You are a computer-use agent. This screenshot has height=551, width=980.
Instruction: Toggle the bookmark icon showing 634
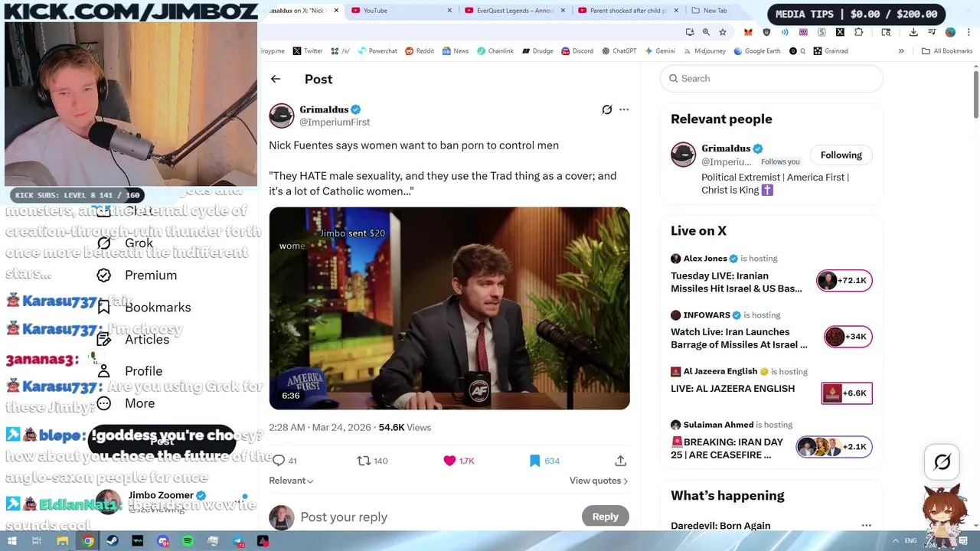coord(535,461)
